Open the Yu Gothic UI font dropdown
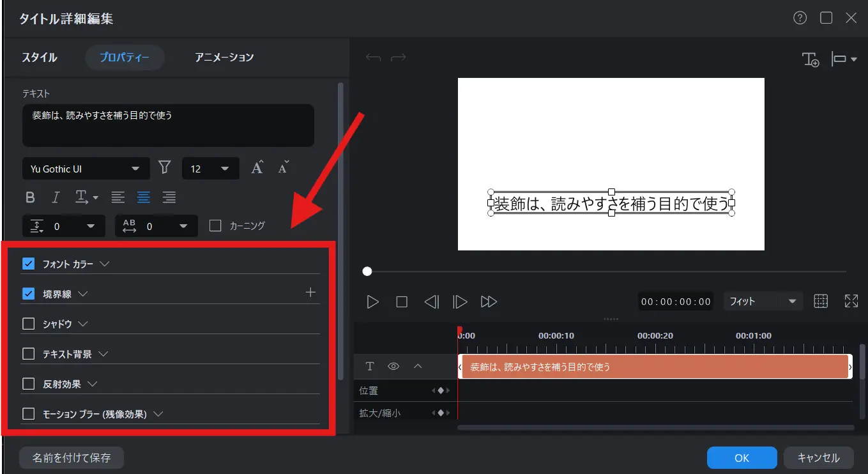The image size is (868, 474). coord(86,169)
